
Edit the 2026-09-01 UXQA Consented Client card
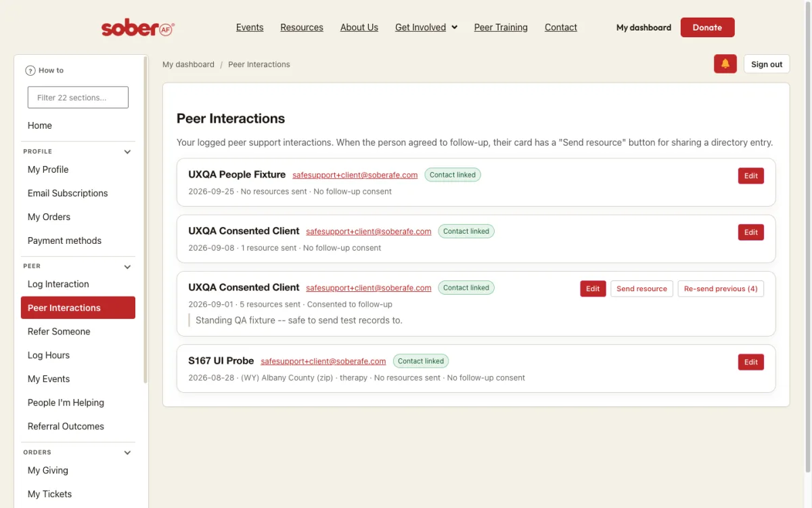(593, 289)
